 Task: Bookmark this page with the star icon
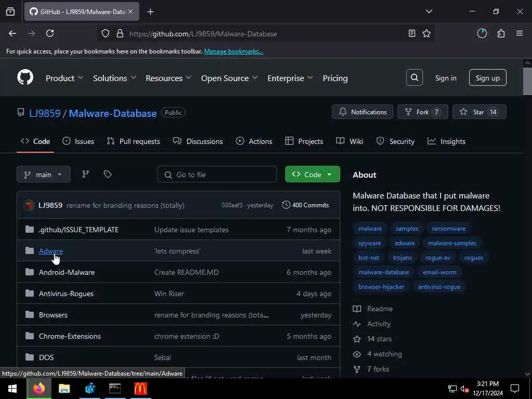(427, 33)
